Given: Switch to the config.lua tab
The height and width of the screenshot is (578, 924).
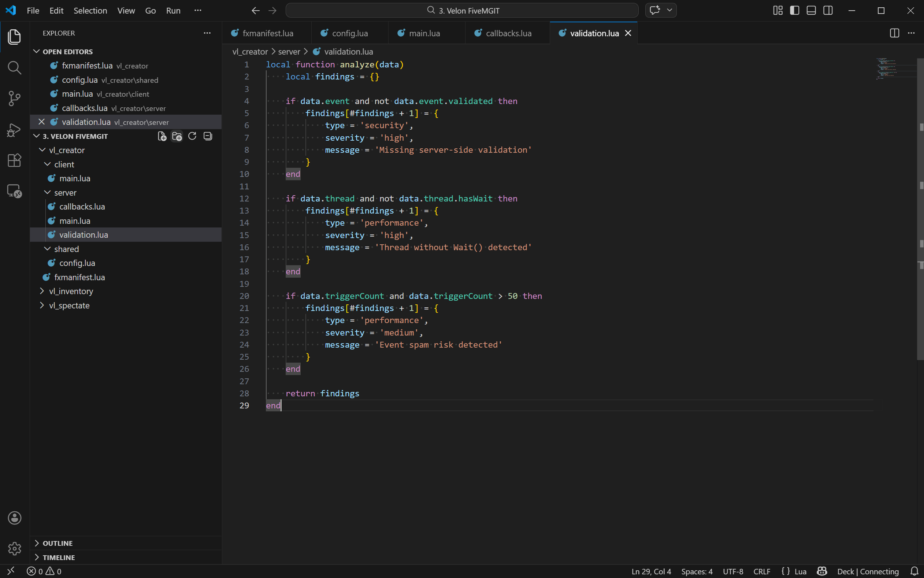Looking at the screenshot, I should tap(350, 33).
